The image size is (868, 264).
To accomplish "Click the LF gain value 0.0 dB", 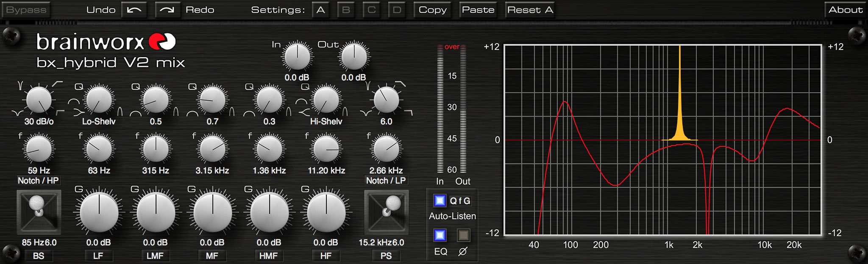I will click(98, 243).
